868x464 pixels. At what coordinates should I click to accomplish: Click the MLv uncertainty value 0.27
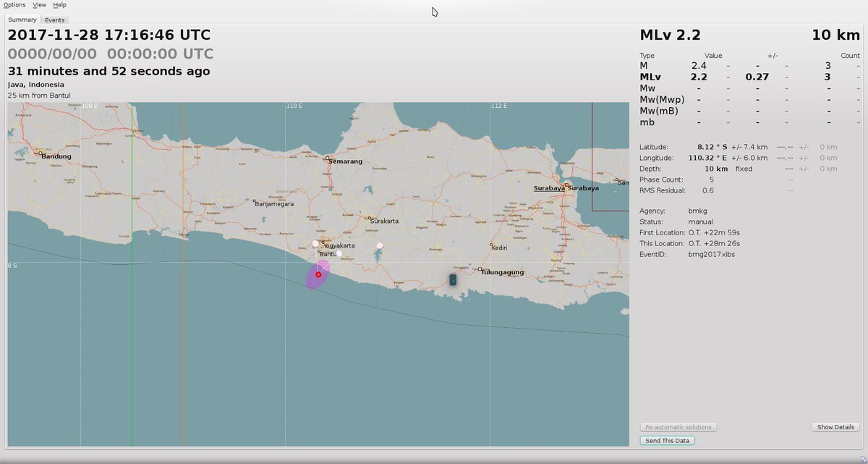coord(757,77)
